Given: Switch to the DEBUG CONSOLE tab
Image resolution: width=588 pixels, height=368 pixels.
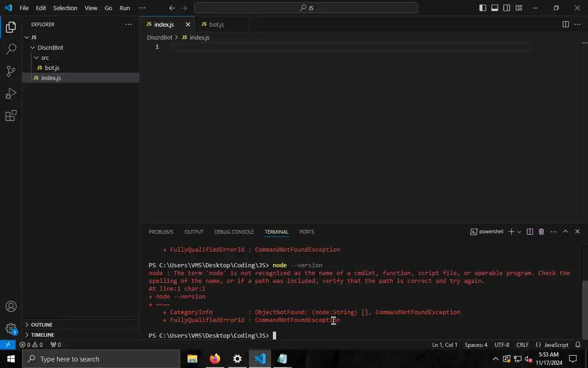Looking at the screenshot, I should click(x=234, y=232).
